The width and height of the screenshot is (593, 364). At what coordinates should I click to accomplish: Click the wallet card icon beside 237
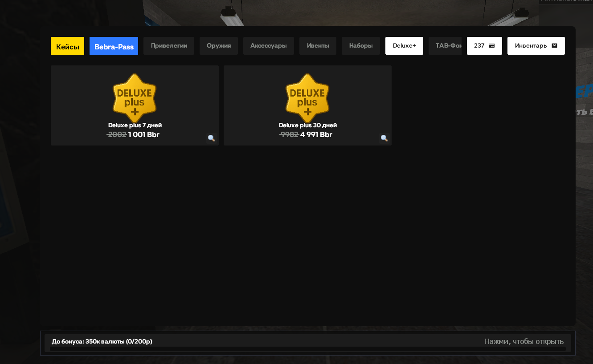pos(492,46)
